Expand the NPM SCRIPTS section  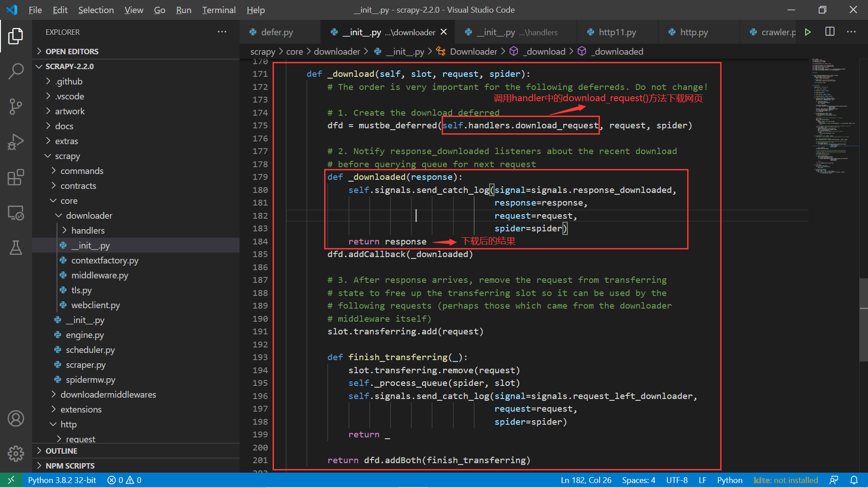(136, 466)
